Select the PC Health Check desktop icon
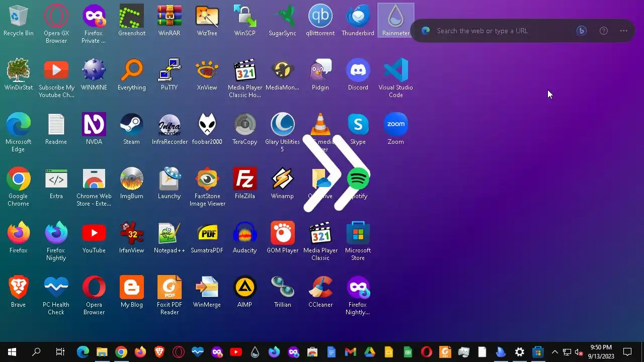The height and width of the screenshot is (362, 644). click(x=56, y=296)
